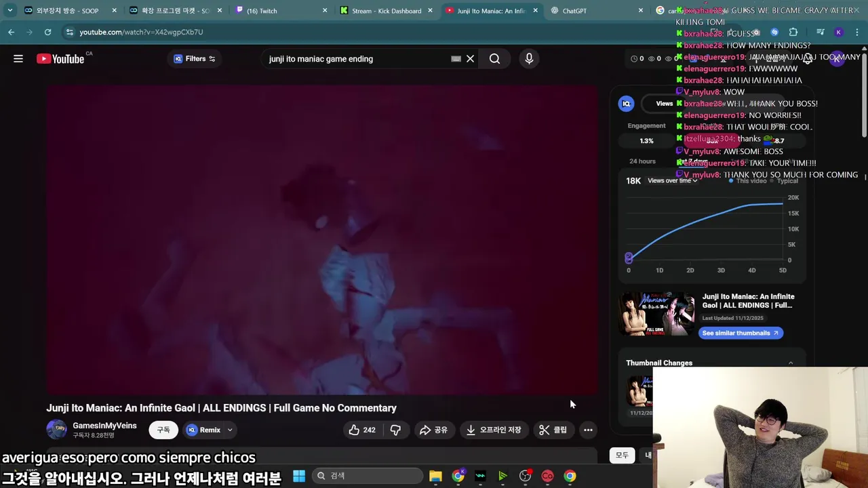Screen dimensions: 868x488
Task: Click the Windows taskbar 검색 search box
Action: pyautogui.click(x=367, y=476)
